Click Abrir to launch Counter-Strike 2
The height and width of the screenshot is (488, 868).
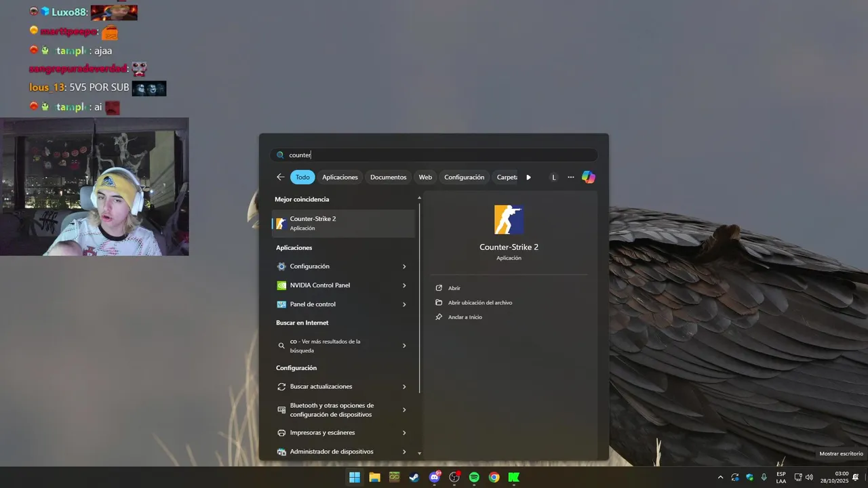(454, 288)
